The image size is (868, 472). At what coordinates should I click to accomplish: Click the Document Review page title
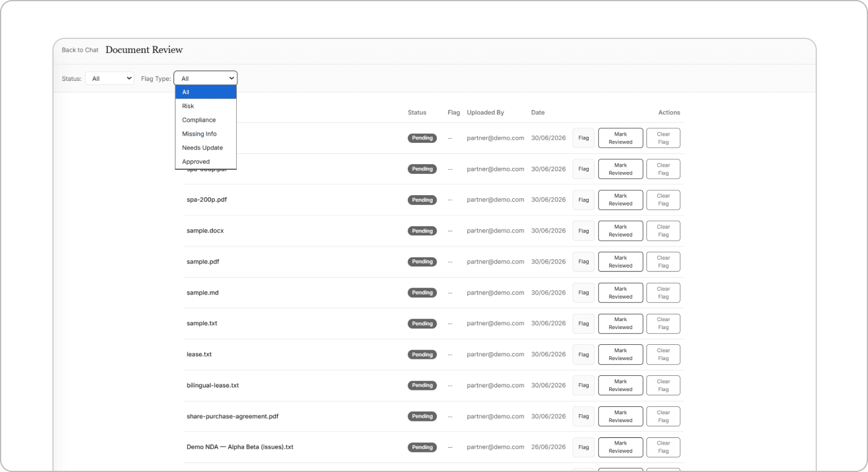coord(144,50)
